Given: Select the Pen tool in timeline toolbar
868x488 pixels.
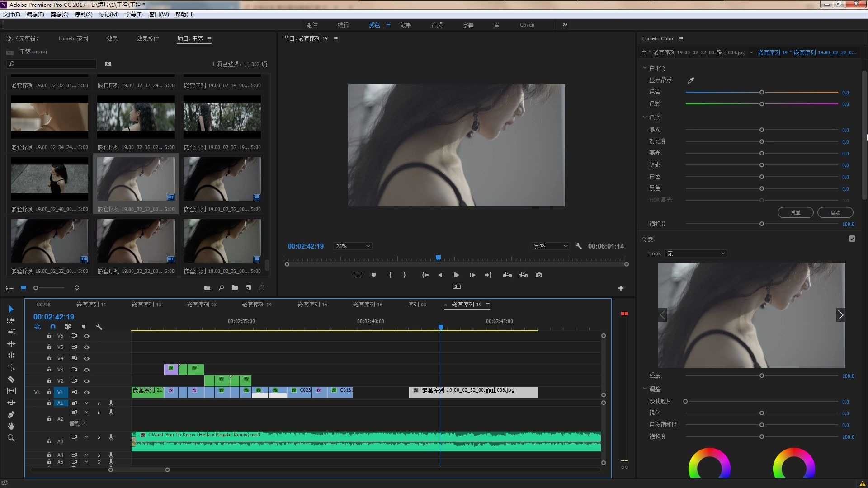Looking at the screenshot, I should click(11, 414).
